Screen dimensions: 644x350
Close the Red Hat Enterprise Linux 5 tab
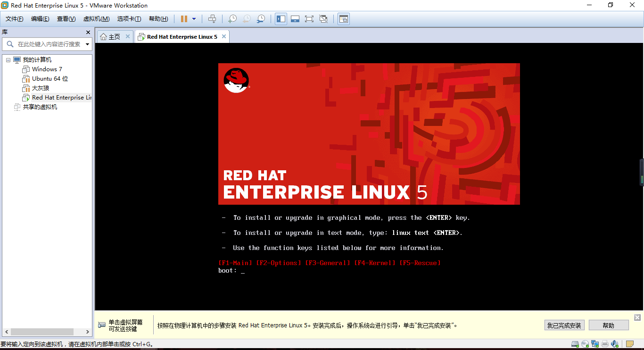point(223,36)
